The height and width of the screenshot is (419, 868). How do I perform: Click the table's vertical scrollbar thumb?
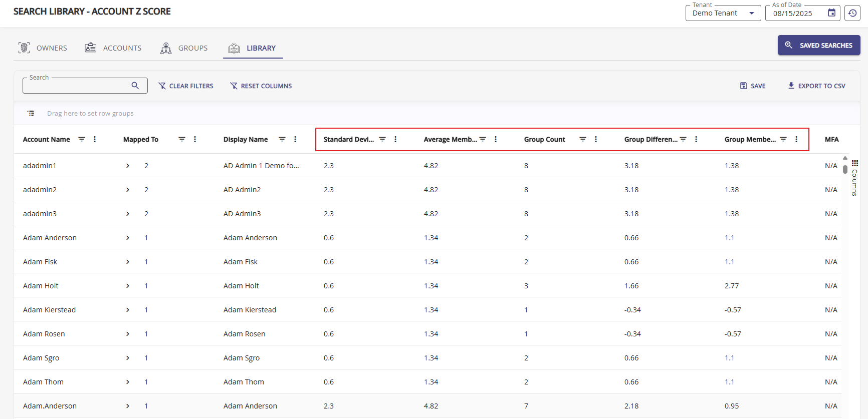click(845, 169)
